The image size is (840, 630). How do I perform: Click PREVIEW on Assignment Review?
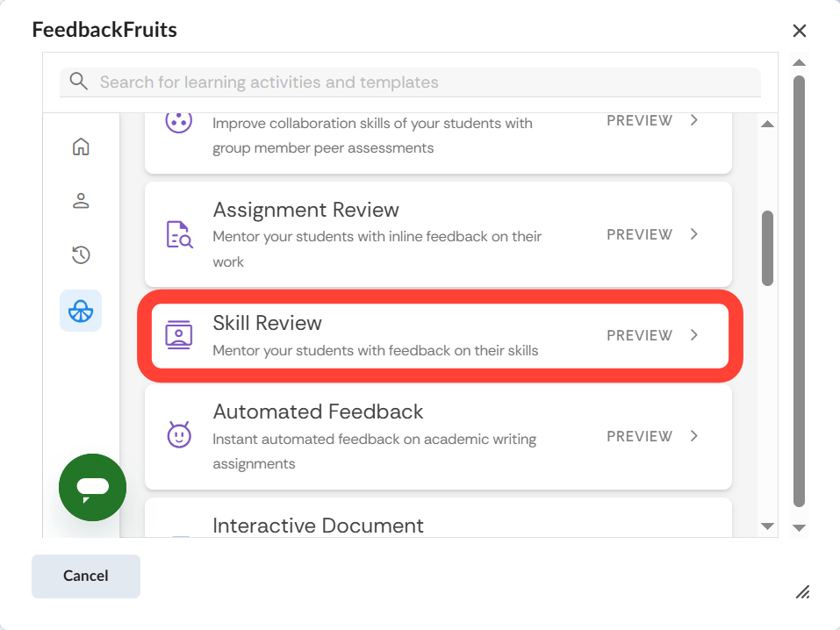point(640,234)
